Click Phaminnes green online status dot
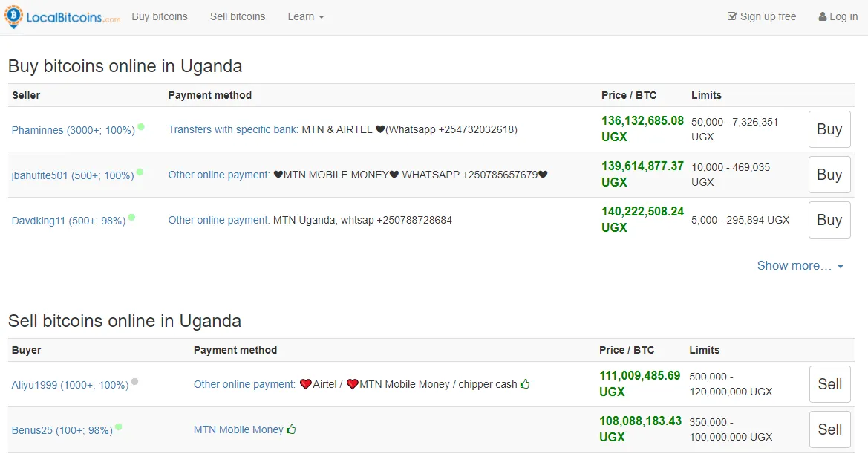This screenshot has width=868, height=454. point(141,127)
